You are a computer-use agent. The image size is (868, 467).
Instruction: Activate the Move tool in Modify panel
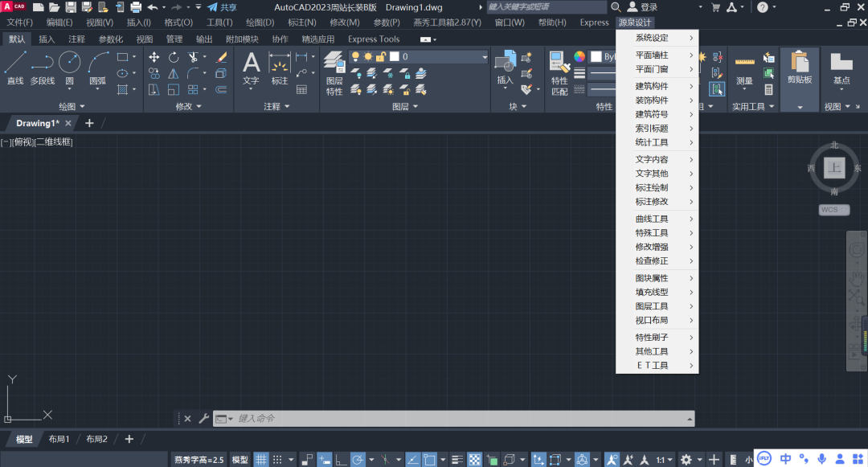point(154,57)
